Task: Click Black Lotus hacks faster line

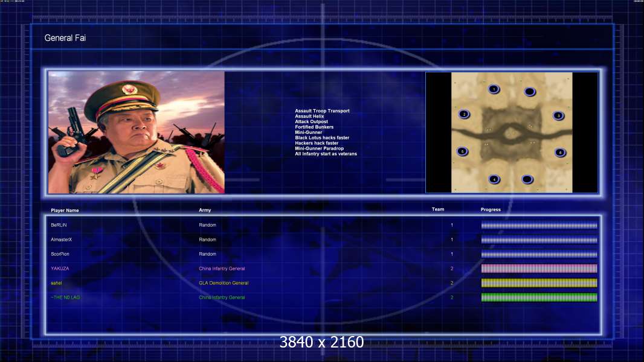Action: pos(322,138)
